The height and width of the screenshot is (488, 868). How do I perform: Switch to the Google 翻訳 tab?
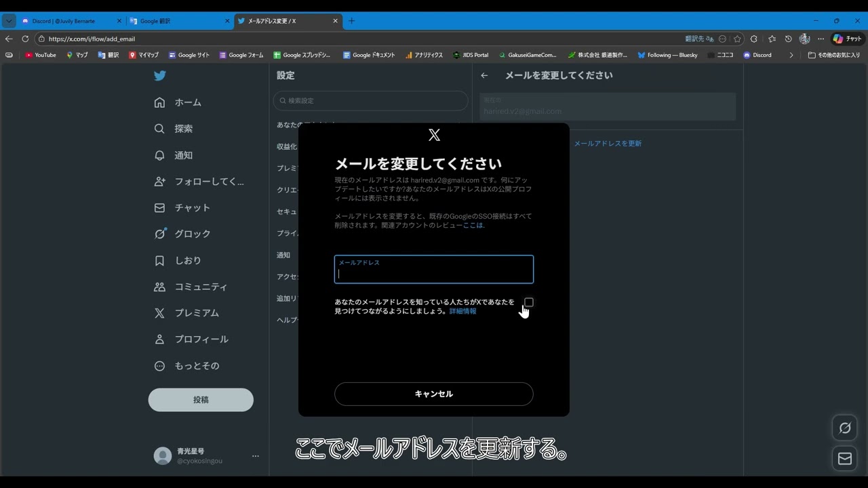tap(180, 21)
